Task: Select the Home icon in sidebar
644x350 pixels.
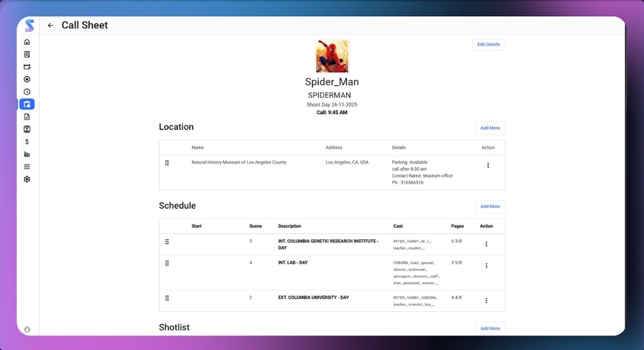Action: (27, 41)
